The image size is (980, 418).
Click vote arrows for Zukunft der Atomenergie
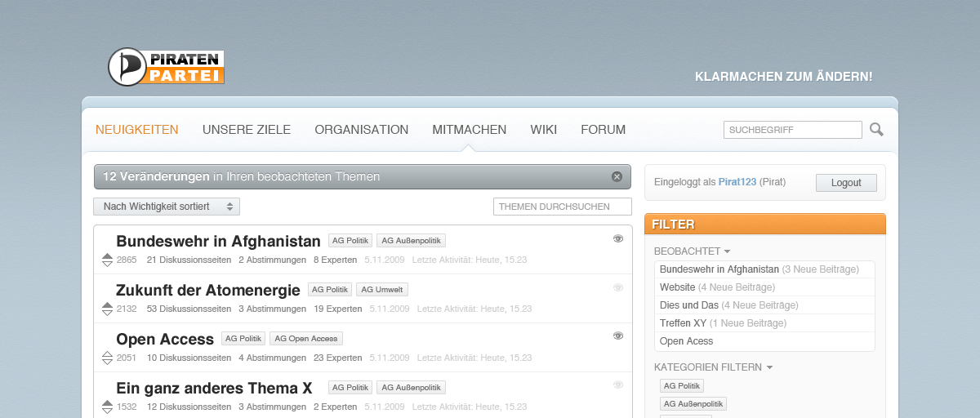[107, 309]
